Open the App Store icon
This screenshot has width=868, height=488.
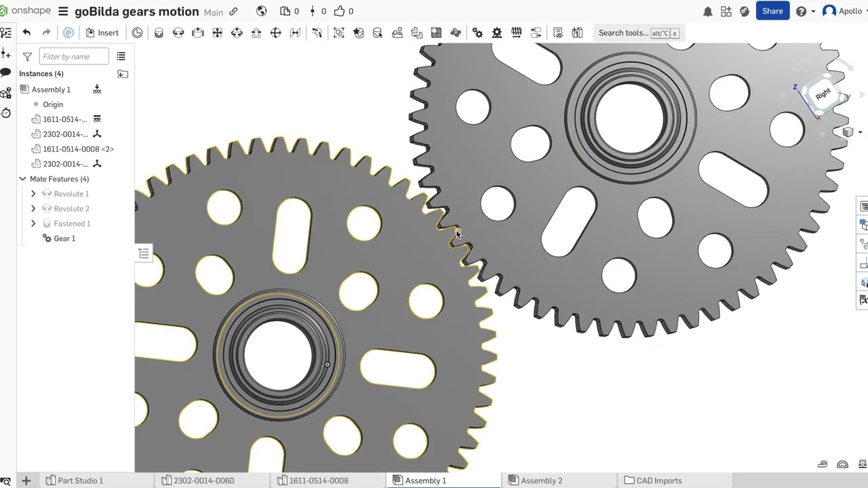click(x=726, y=12)
